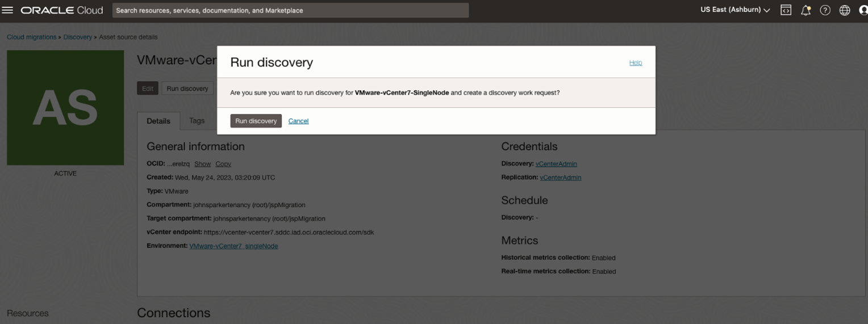Open the vCenterAdmin discovery credential link
868x324 pixels.
pos(556,164)
